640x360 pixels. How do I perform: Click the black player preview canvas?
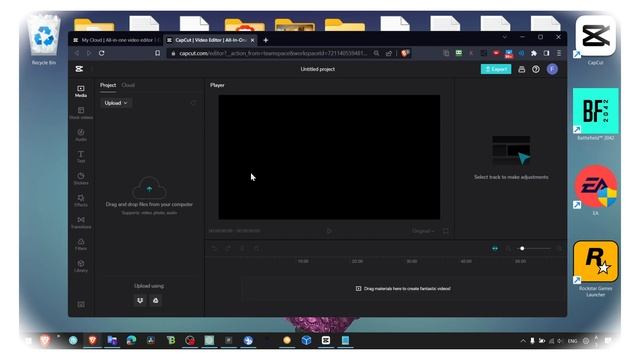pos(329,157)
